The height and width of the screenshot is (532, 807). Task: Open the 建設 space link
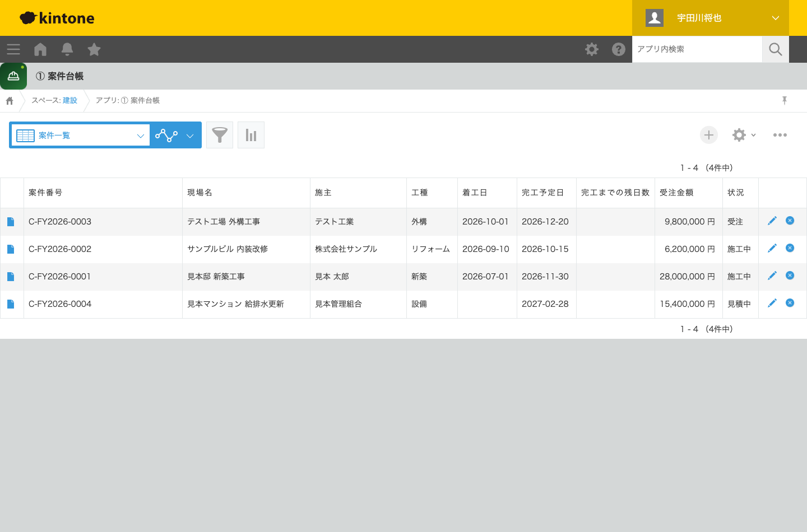pyautogui.click(x=70, y=100)
